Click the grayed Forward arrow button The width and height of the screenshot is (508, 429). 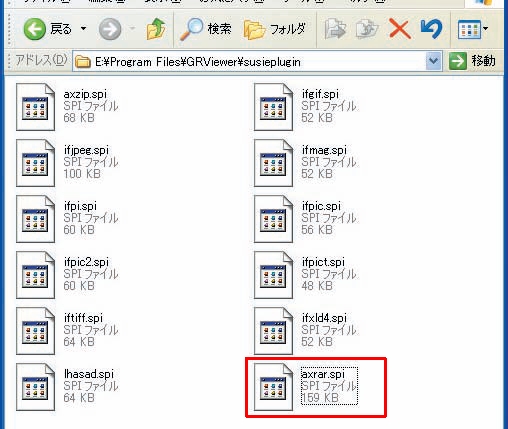click(110, 29)
